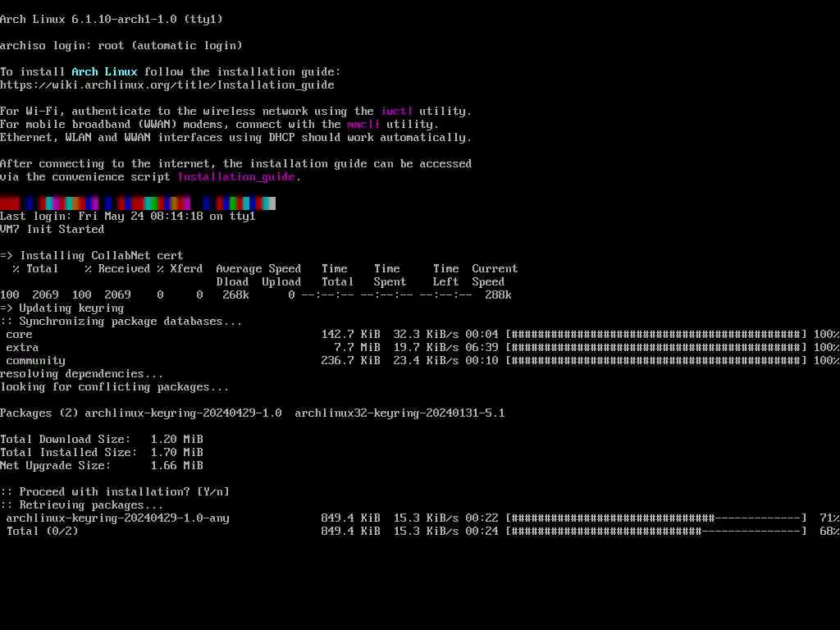Click the magenta 'iwctl' utility name
Viewport: 840px width, 630px height.
[x=397, y=112]
